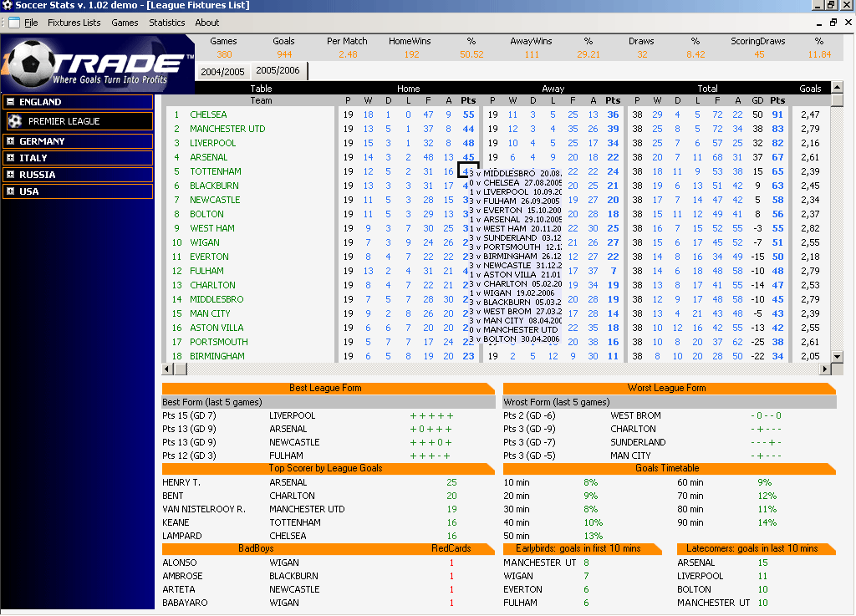Click the app soccer ball icon in title bar

pos(7,6)
